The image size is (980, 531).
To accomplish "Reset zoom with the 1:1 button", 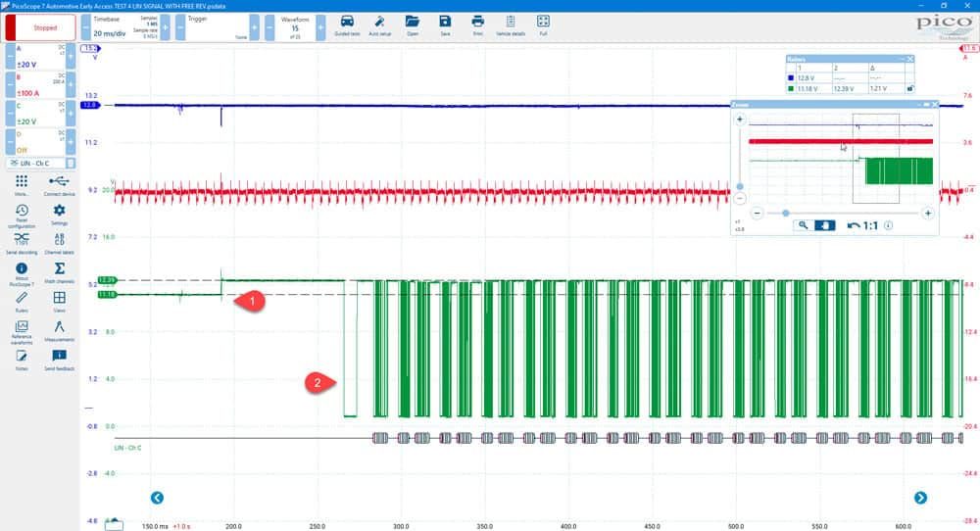I will coord(862,225).
